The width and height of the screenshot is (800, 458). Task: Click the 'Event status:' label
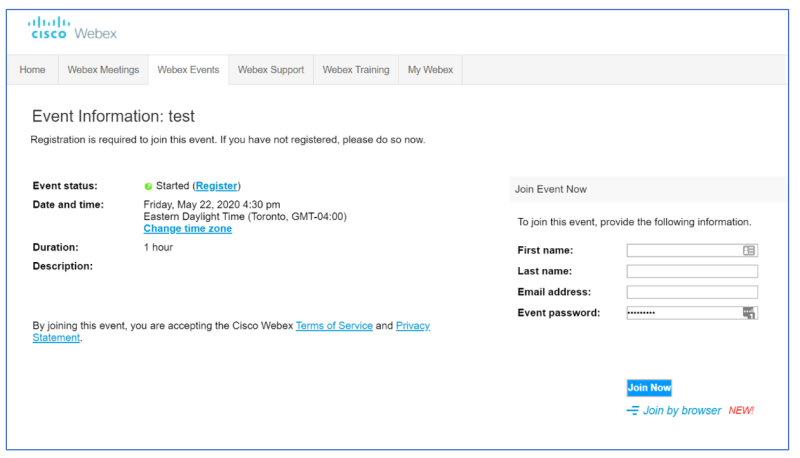tap(65, 186)
